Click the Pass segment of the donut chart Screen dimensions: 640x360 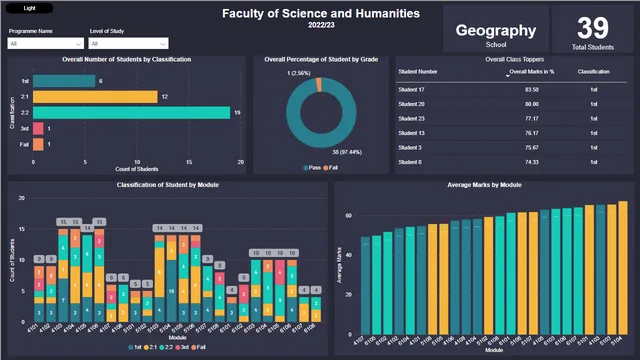tap(321, 142)
